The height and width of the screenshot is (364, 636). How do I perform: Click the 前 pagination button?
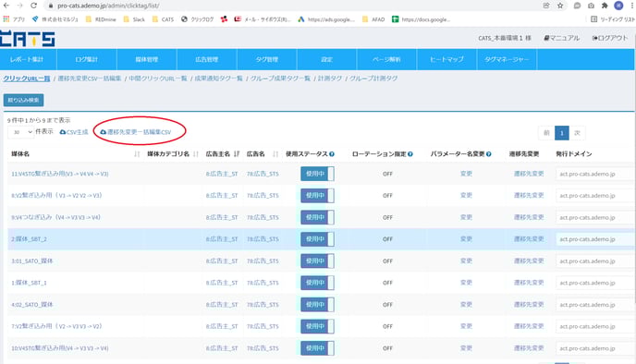tap(546, 133)
